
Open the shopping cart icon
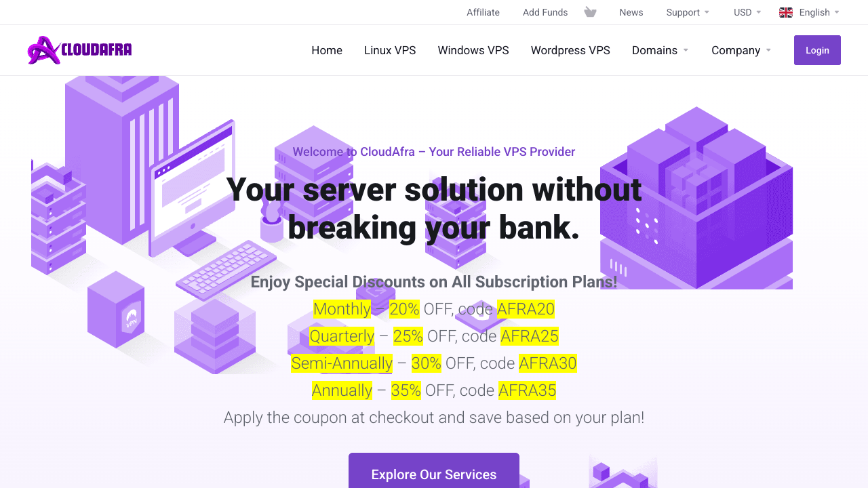click(590, 12)
